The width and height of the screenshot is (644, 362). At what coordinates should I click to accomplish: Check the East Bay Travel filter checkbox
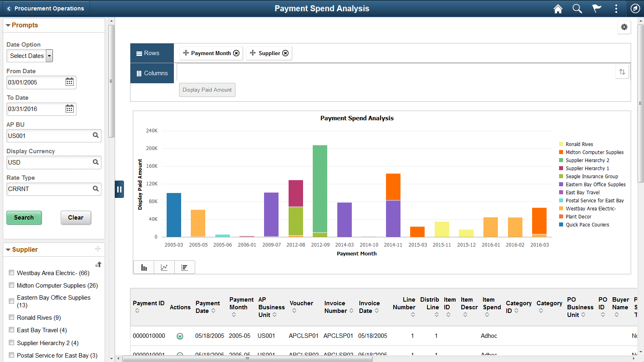point(11,329)
